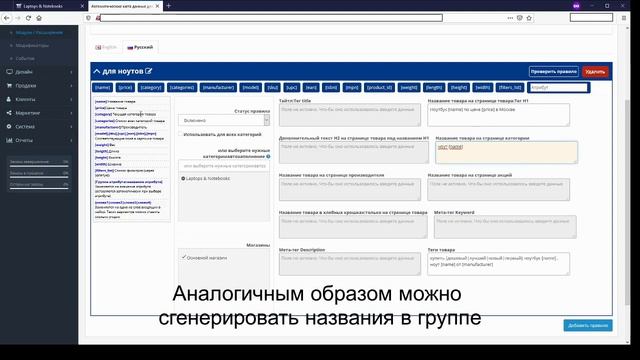Open the Модули / Расширения sidebar item

(39, 33)
